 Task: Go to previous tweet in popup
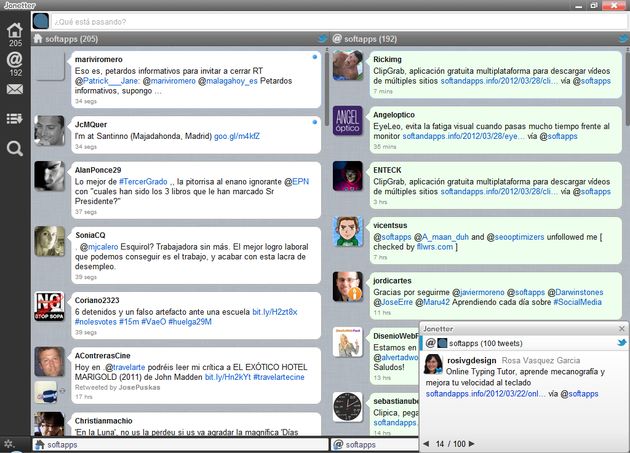[426, 444]
